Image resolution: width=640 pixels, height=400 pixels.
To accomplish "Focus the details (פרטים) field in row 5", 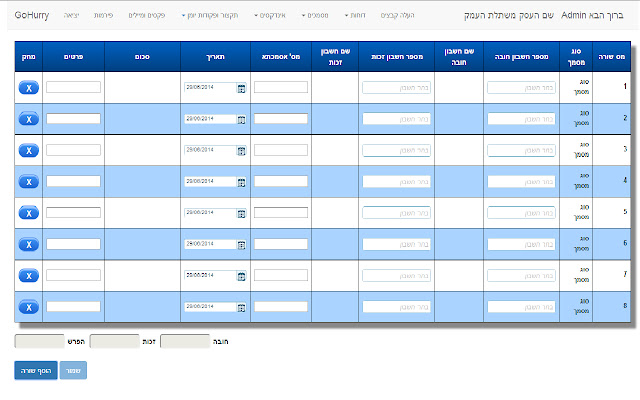I will 73,212.
